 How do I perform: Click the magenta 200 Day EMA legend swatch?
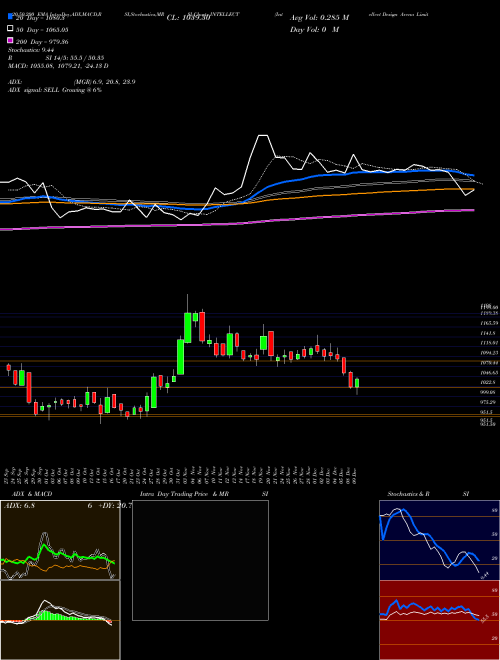(11, 41)
